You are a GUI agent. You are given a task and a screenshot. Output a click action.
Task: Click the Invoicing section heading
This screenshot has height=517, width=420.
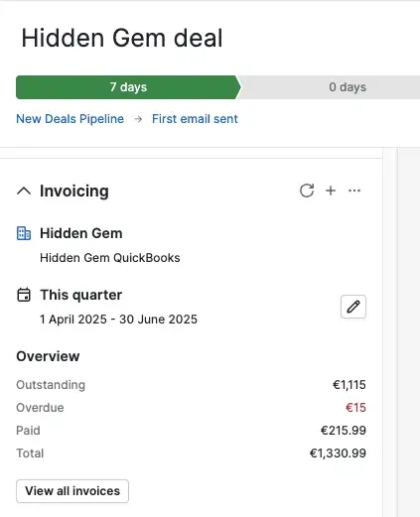click(x=74, y=191)
